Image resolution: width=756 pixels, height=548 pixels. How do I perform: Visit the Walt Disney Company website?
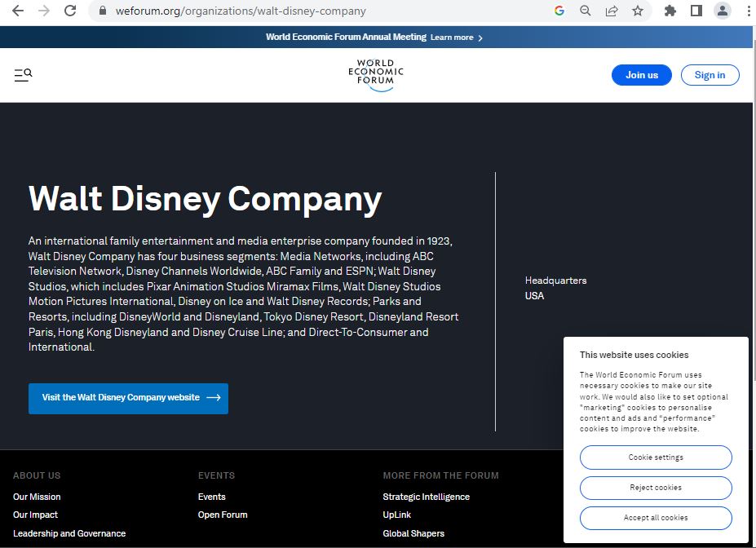(x=128, y=398)
